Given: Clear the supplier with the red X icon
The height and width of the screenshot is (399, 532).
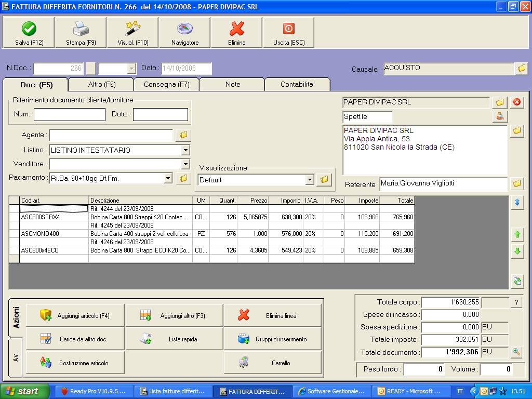Looking at the screenshot, I should 517,102.
